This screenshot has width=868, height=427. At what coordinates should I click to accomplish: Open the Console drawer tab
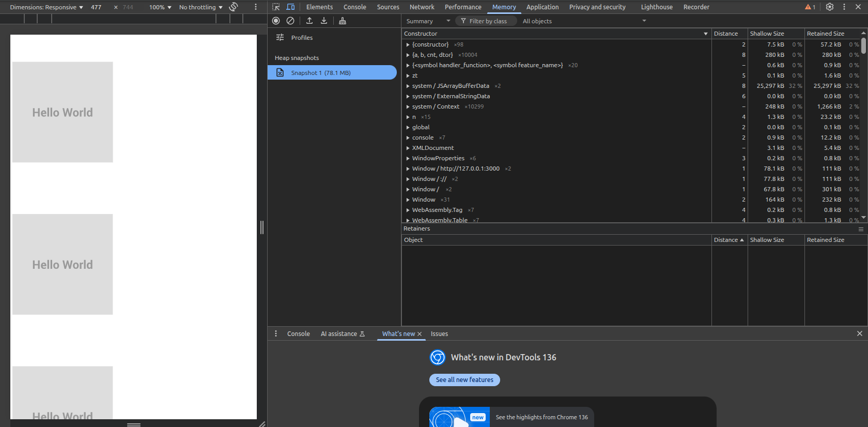coord(299,334)
